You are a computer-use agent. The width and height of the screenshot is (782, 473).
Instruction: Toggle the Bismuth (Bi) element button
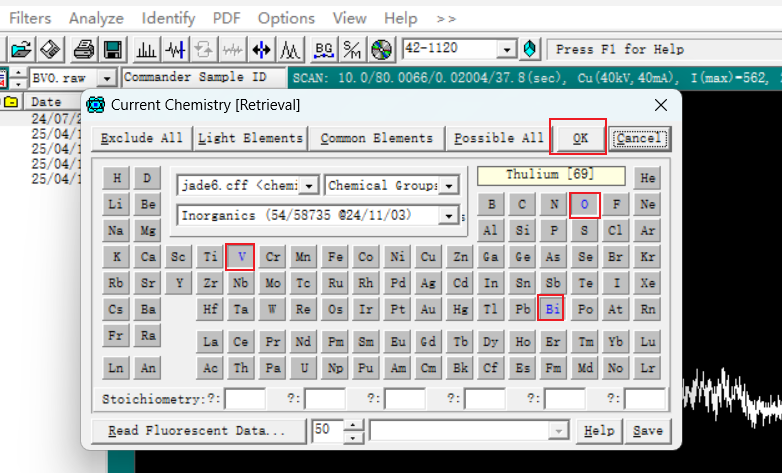pos(552,309)
